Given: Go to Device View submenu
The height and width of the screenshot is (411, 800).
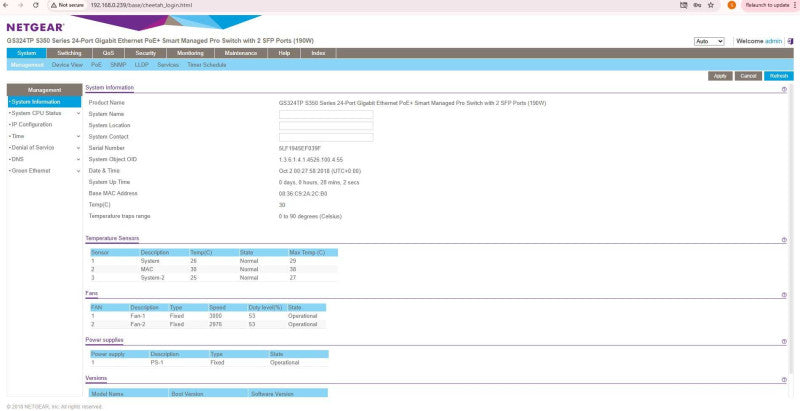Looking at the screenshot, I should (67, 65).
